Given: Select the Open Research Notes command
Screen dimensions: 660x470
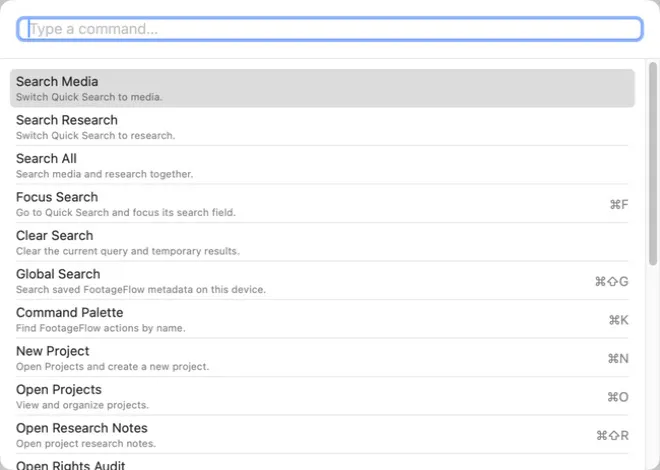Looking at the screenshot, I should pos(322,435).
